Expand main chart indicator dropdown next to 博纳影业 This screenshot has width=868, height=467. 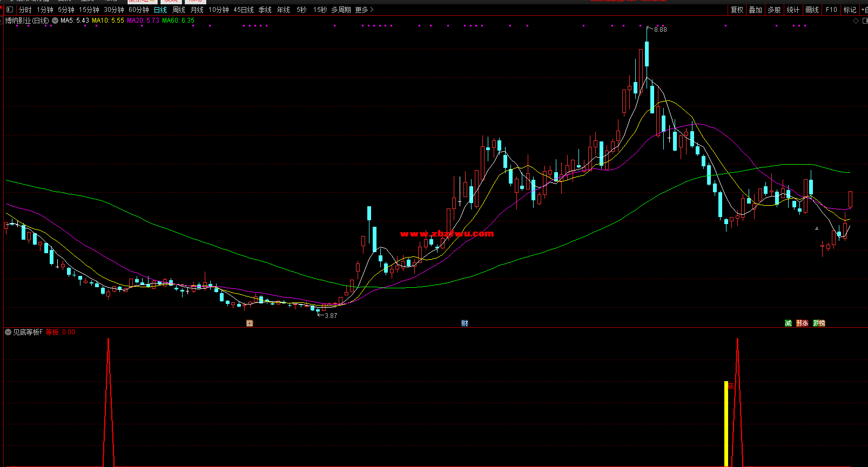pos(55,21)
